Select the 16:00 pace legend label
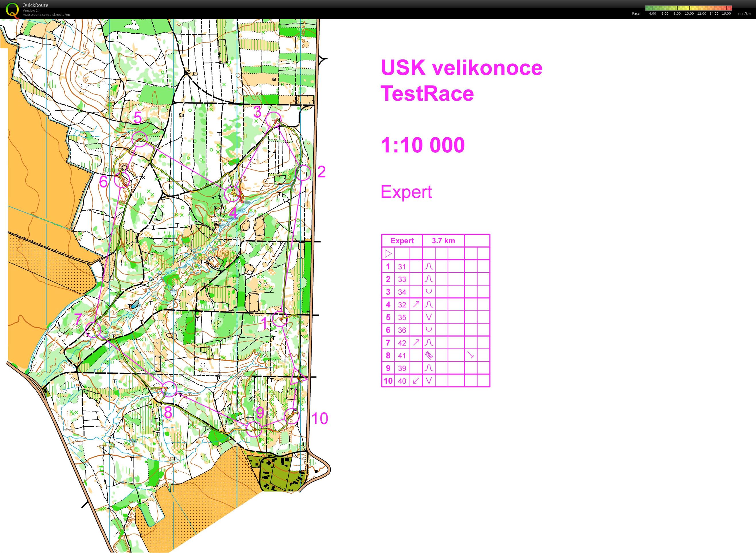Viewport: 756px width, 553px height. (x=726, y=14)
